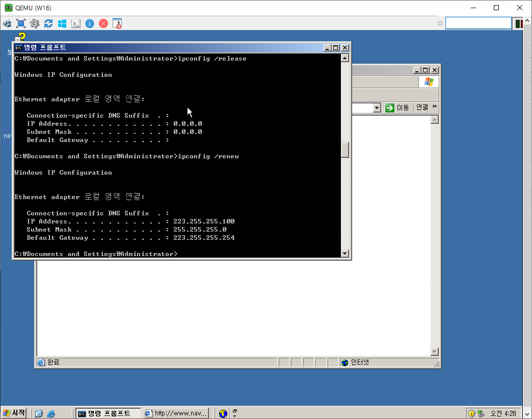This screenshot has height=419, width=532.
Task: Click the QEMU (W16) app icon in the title bar
Action: (x=9, y=8)
